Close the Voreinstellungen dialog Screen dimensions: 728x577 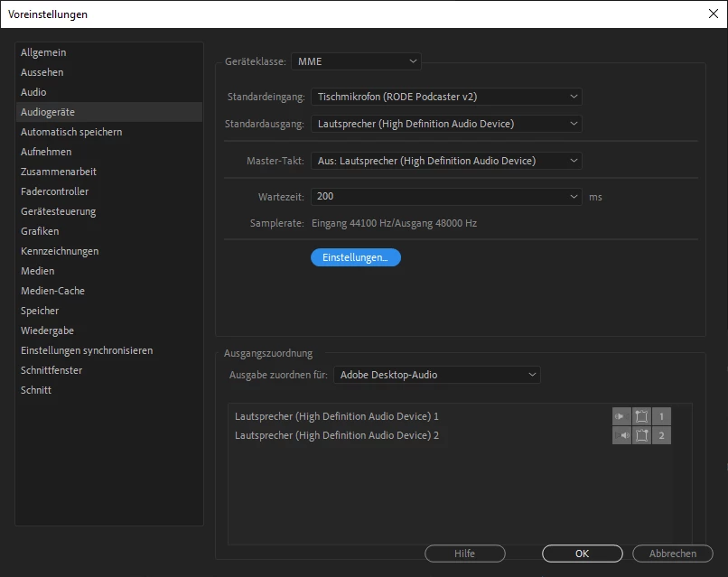pyautogui.click(x=714, y=14)
